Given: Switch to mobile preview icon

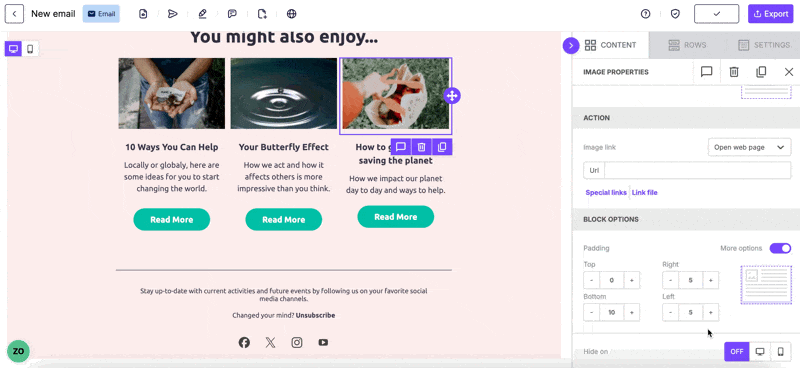Looking at the screenshot, I should pyautogui.click(x=30, y=49).
